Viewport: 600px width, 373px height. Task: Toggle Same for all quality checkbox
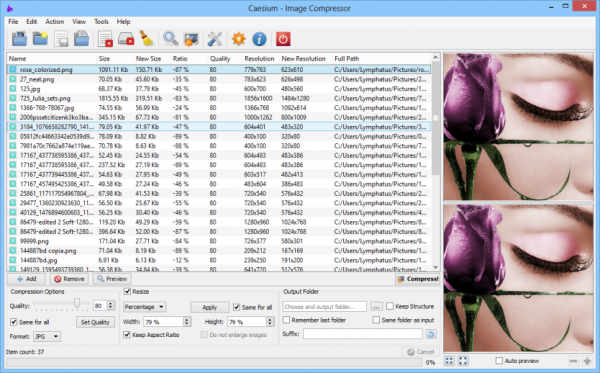13,322
